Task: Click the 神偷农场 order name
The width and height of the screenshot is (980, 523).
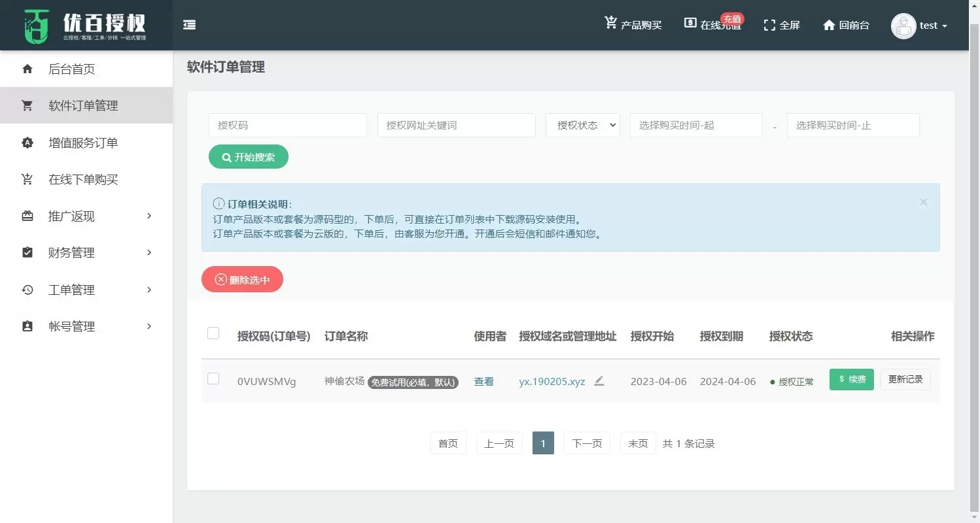Action: (x=344, y=381)
